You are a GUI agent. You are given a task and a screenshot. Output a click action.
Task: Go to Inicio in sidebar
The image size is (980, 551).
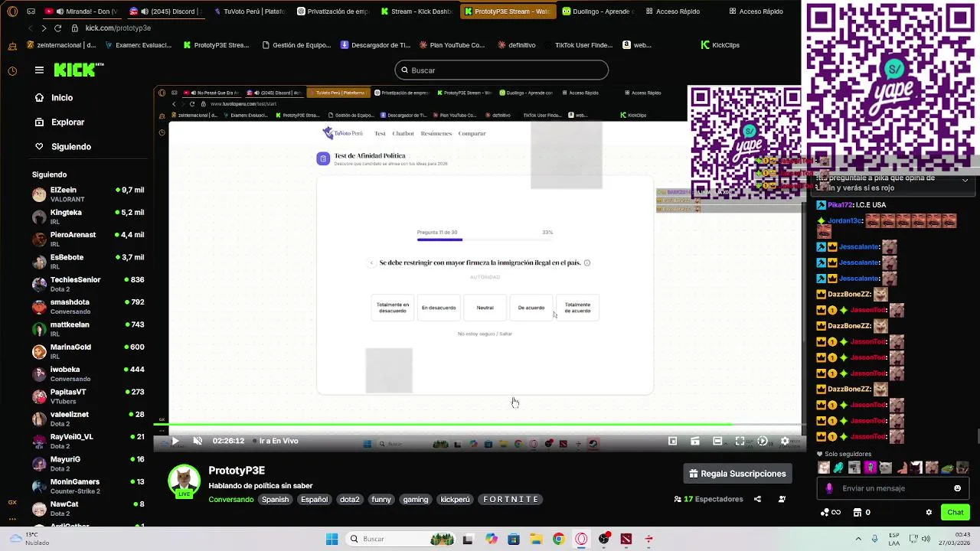(62, 98)
